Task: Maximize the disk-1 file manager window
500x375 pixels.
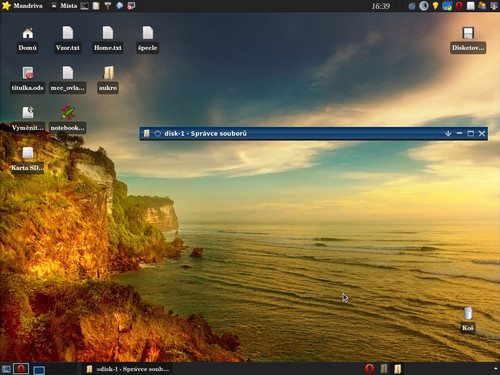Action: pos(471,134)
